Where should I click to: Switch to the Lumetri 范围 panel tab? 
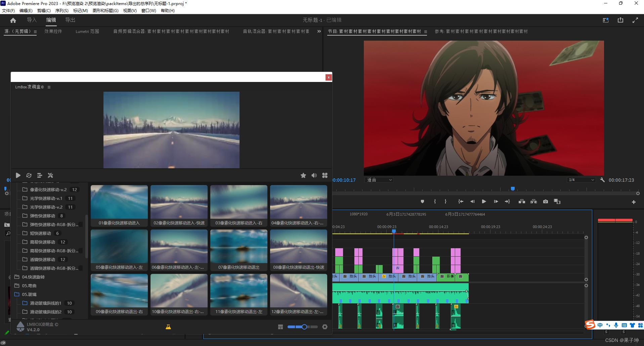(87, 31)
